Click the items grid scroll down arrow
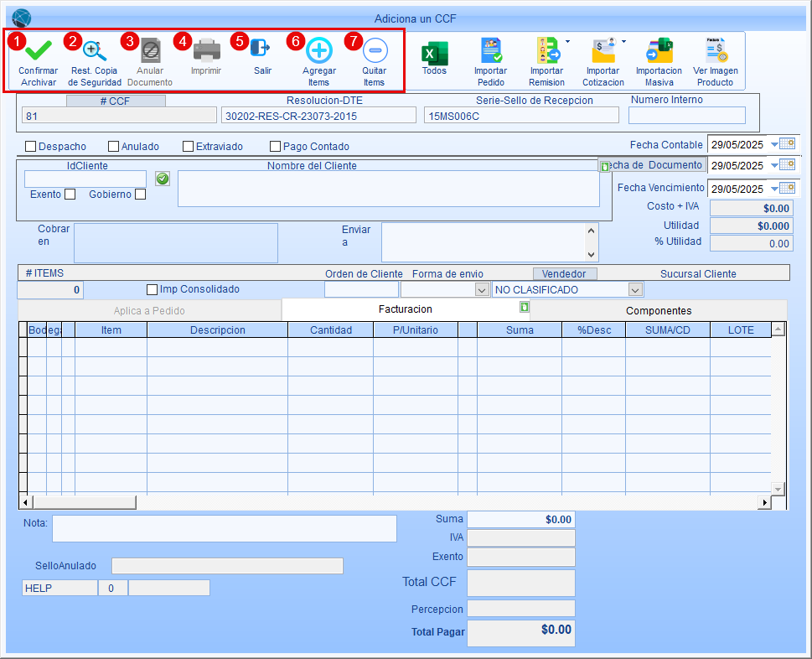This screenshot has width=812, height=659. point(778,489)
